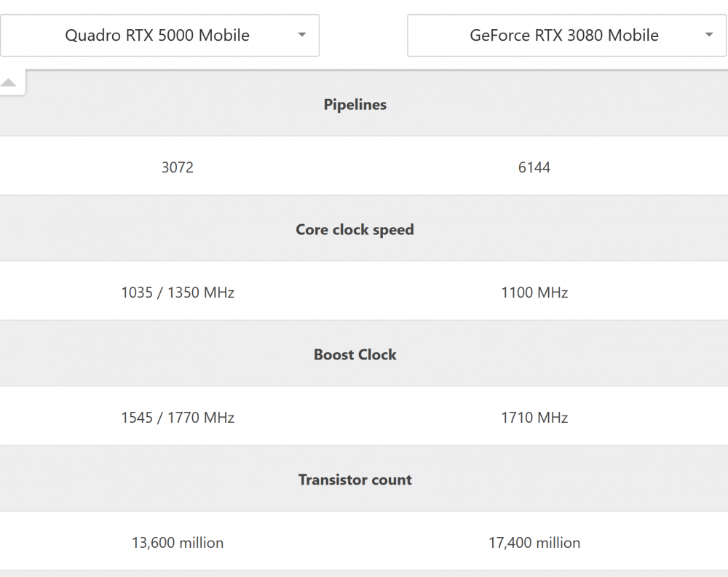
Task: Click the 1770 MHz boost clock value
Action: [201, 418]
